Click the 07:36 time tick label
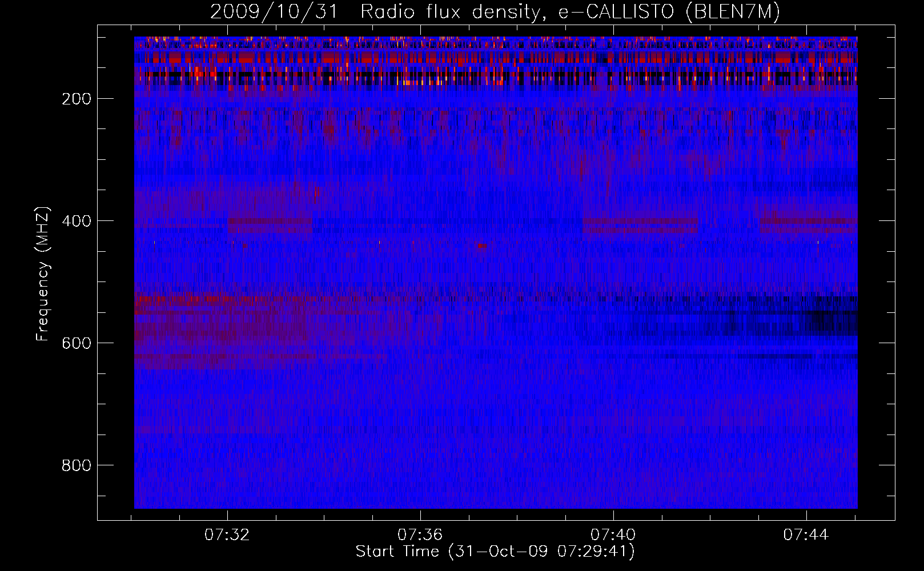This screenshot has height=571, width=924. 420,535
